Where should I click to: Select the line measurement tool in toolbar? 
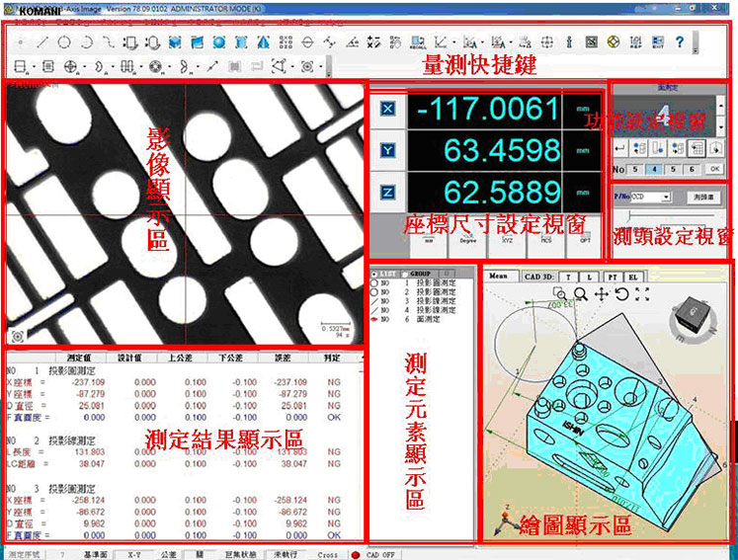41,42
